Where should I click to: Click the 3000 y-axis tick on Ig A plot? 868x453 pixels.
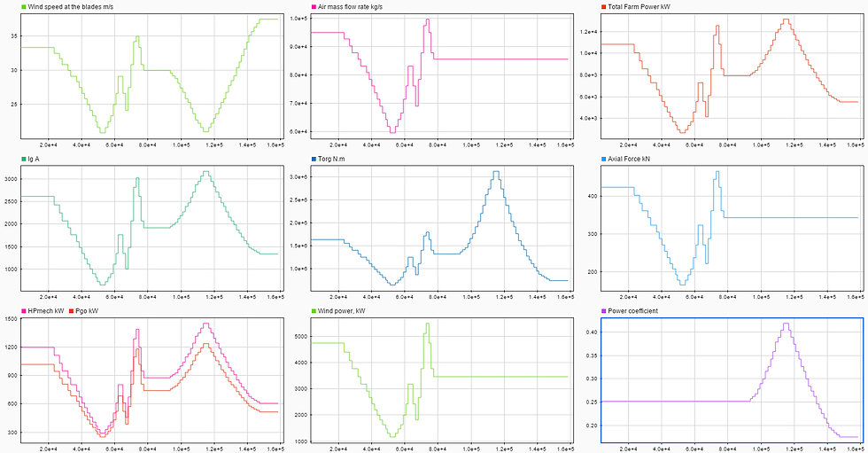click(12, 179)
